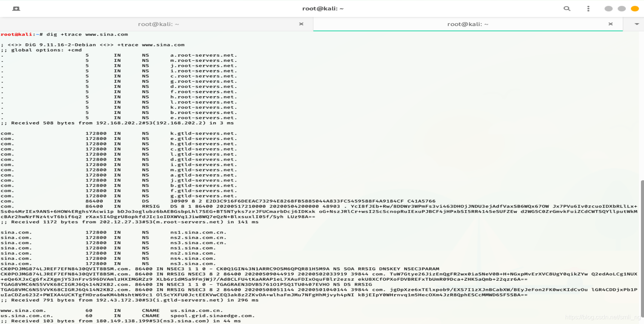Viewport: 644px width, 324px height.
Task: Click 'ns3.sina.com.cn.' entry
Action: [x=198, y=243]
